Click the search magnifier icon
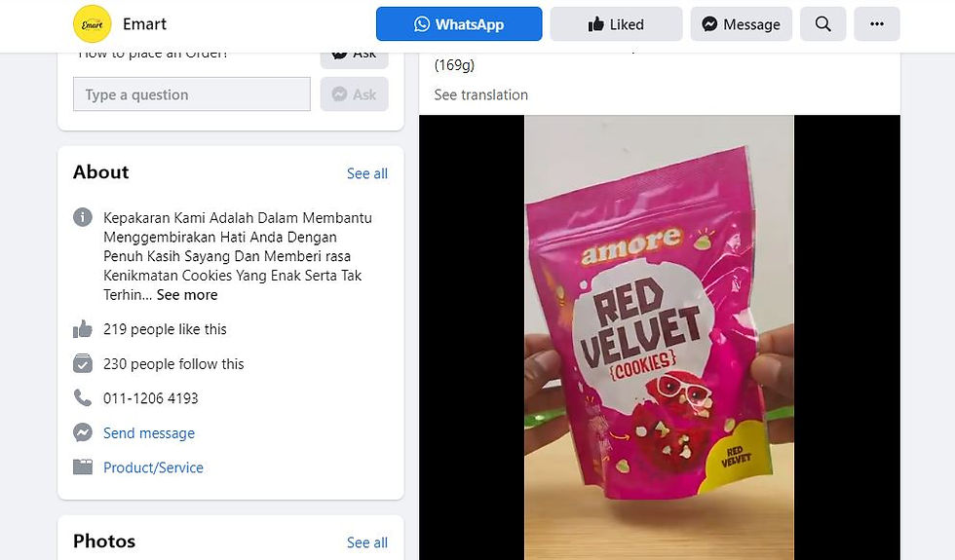This screenshot has height=560, width=955. [822, 23]
